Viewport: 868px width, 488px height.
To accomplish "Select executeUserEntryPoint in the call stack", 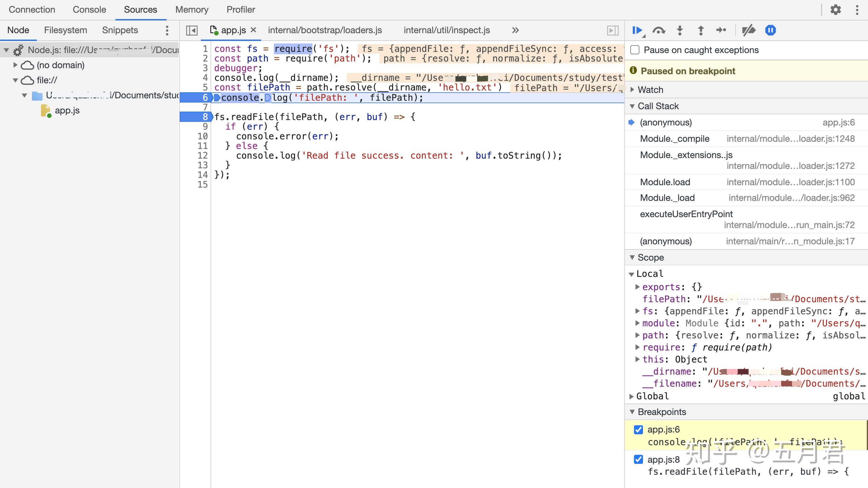I will pyautogui.click(x=686, y=214).
